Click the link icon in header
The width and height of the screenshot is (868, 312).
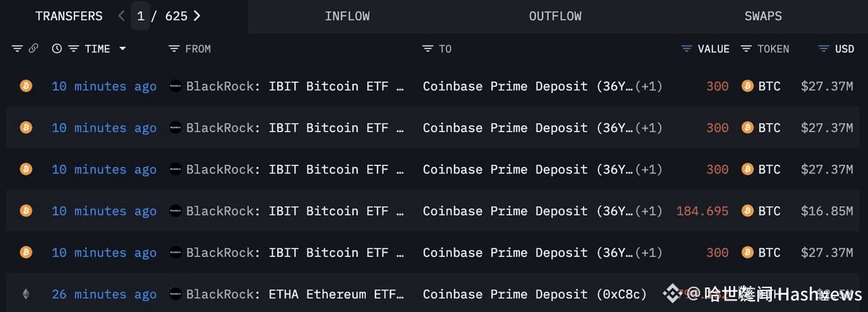33,48
